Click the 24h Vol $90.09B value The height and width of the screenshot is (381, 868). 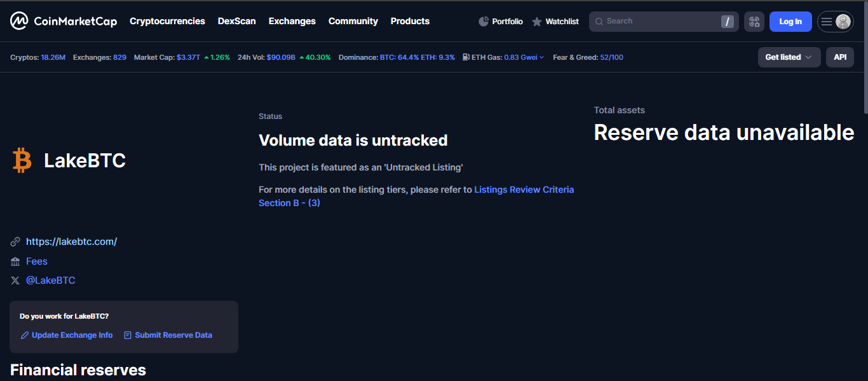281,57
